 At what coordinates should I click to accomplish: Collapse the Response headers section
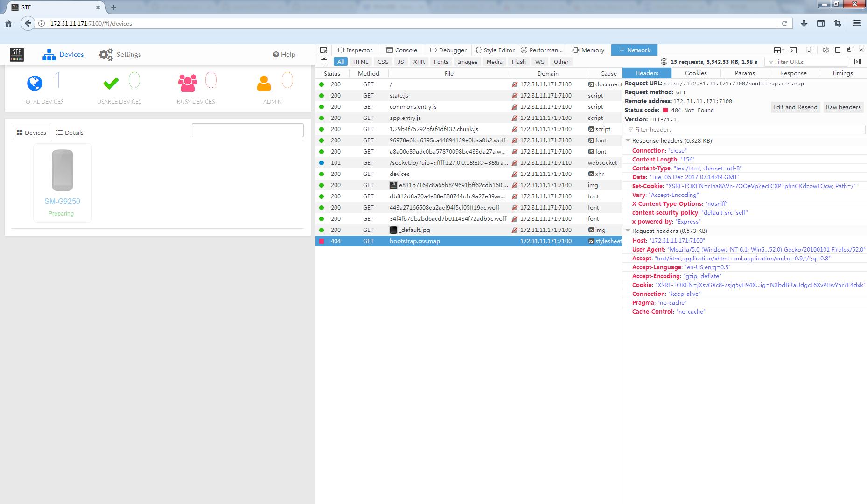[x=628, y=140]
